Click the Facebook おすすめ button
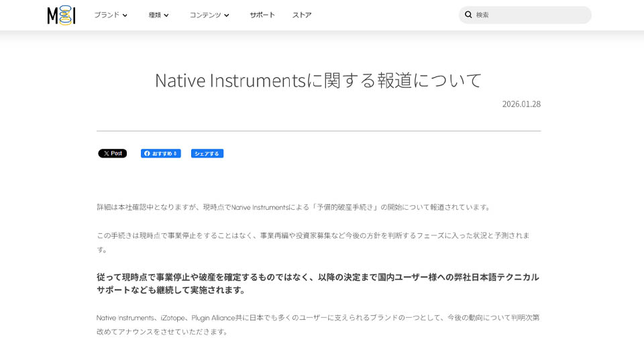The height and width of the screenshot is (362, 644). pos(161,154)
